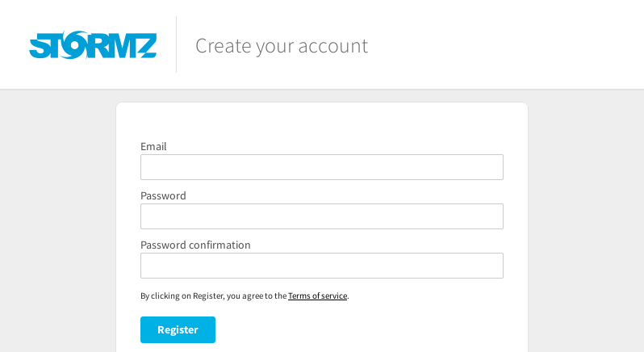Click the Stormz logo
The image size is (644, 352).
93,44
